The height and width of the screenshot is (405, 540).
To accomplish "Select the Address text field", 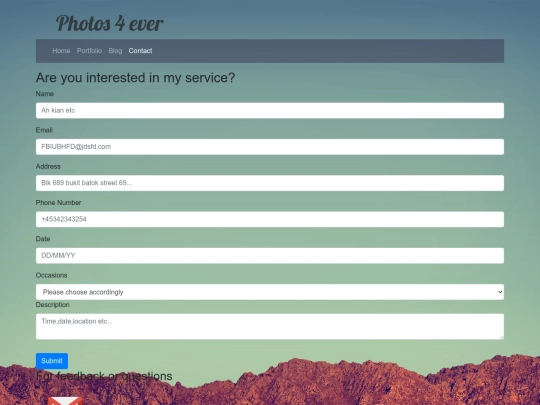I will [270, 183].
